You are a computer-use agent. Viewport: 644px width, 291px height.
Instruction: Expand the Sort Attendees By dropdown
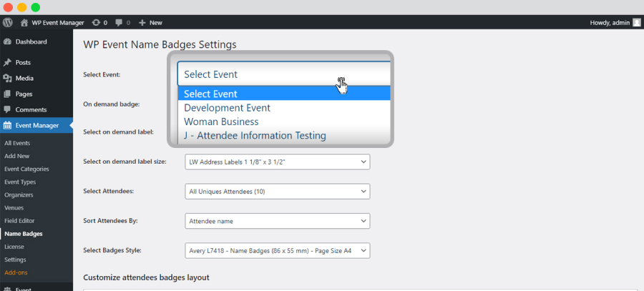(x=278, y=221)
